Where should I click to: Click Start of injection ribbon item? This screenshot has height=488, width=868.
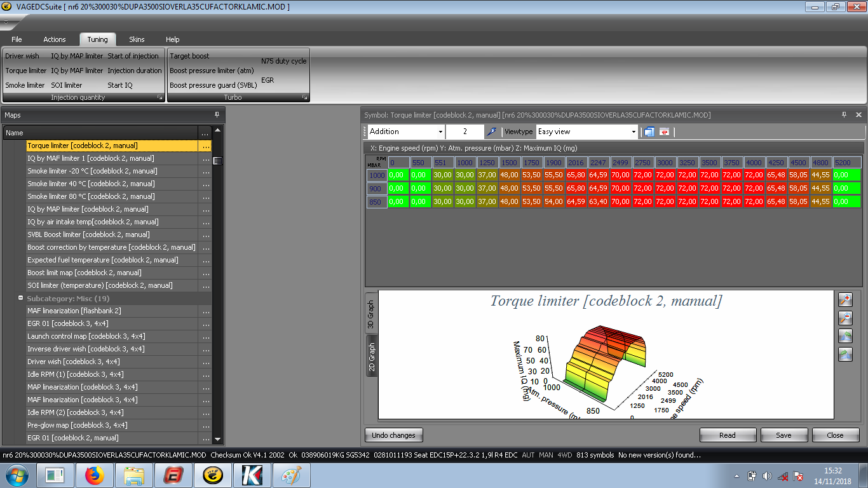pyautogui.click(x=133, y=56)
